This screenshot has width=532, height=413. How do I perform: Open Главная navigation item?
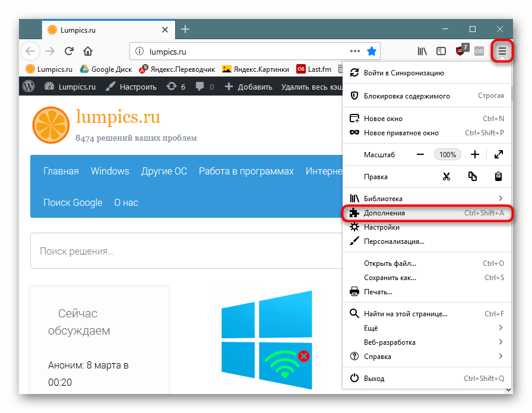coord(61,171)
